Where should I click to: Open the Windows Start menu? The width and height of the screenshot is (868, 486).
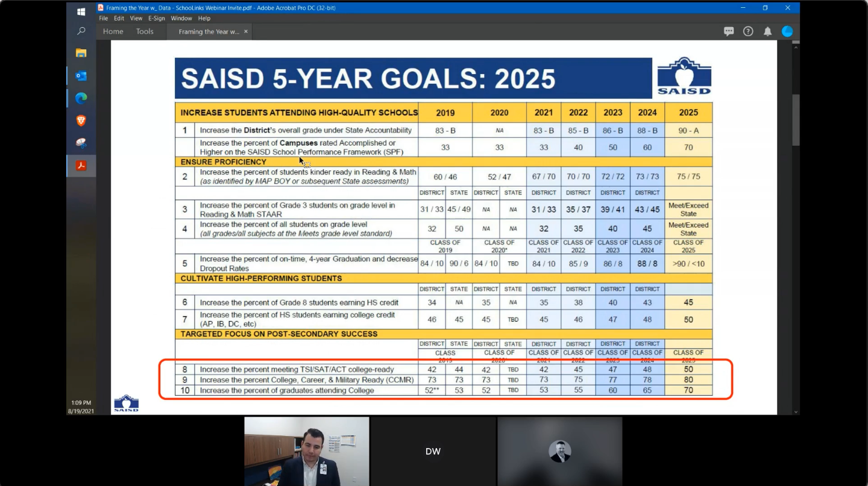(x=81, y=11)
